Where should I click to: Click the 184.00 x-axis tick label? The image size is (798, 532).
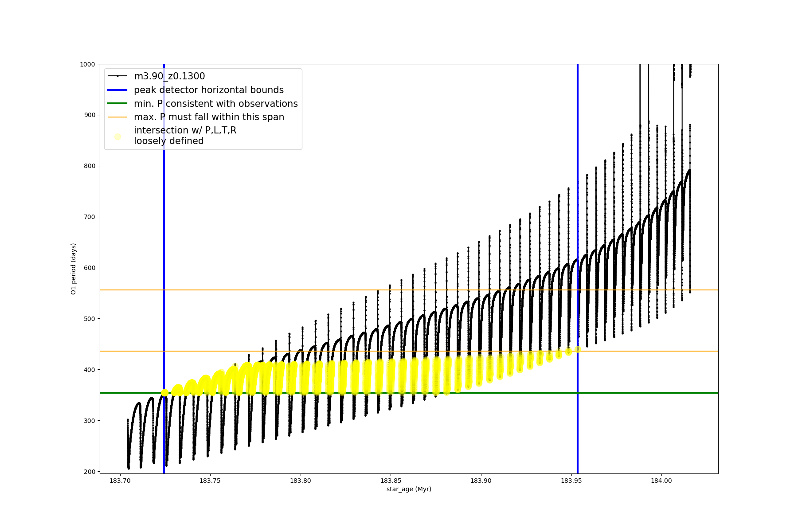point(661,481)
